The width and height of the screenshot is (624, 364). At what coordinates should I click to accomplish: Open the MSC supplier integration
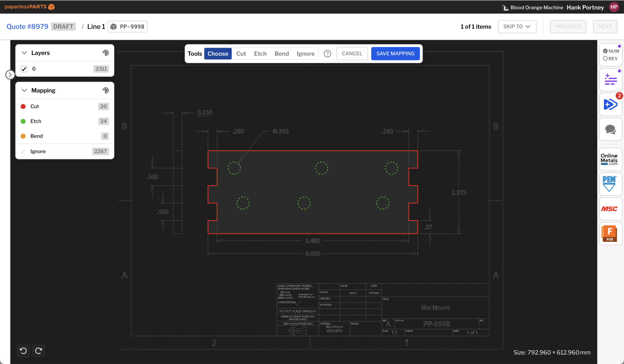(610, 209)
